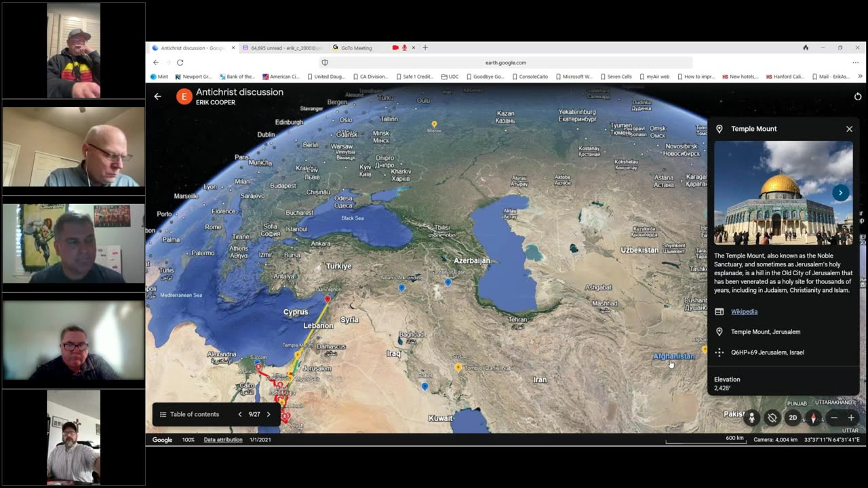Click the replay icon at top right of map
Viewport: 868px width, 488px height.
[x=857, y=96]
